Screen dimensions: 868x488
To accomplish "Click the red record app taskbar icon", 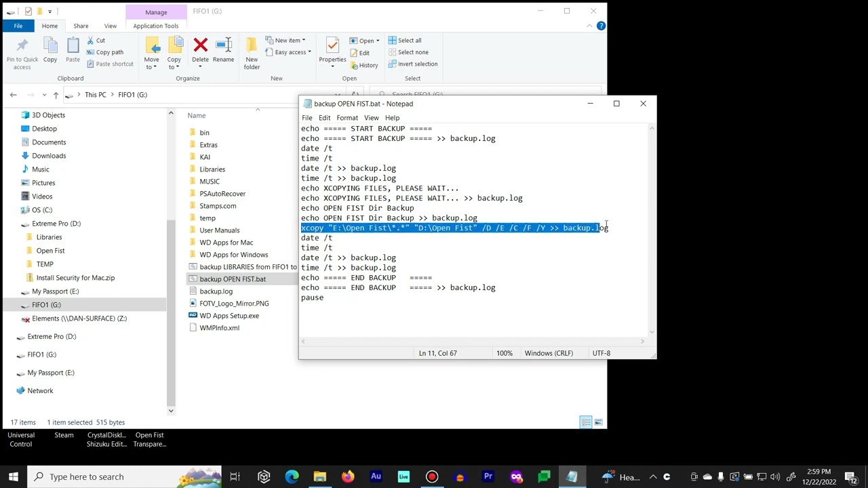I will coord(431,476).
